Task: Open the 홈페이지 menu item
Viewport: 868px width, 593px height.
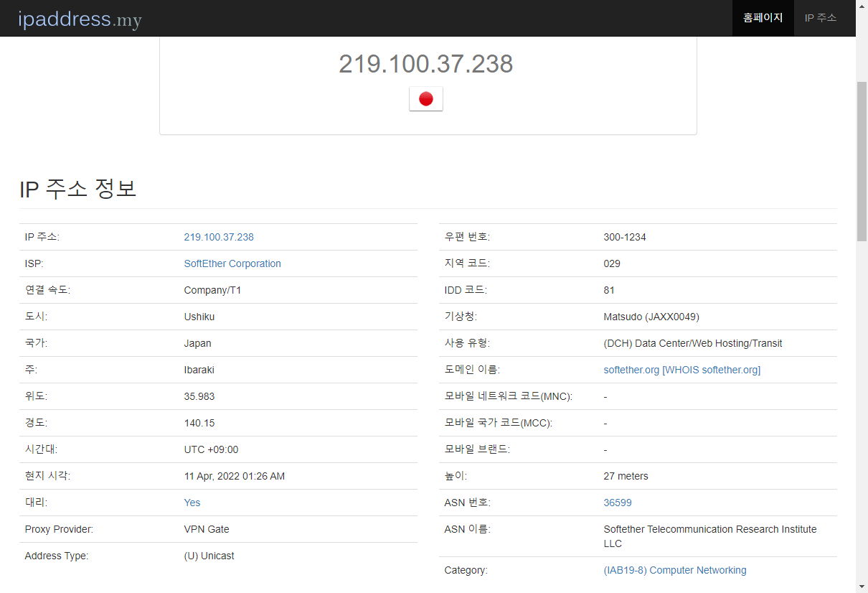Action: [x=763, y=18]
